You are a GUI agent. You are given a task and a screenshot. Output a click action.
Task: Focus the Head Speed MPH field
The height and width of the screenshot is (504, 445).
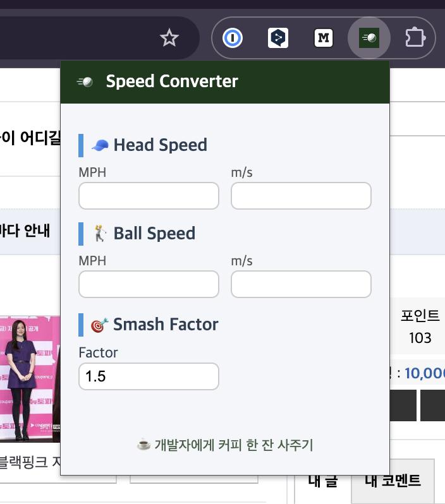click(149, 196)
